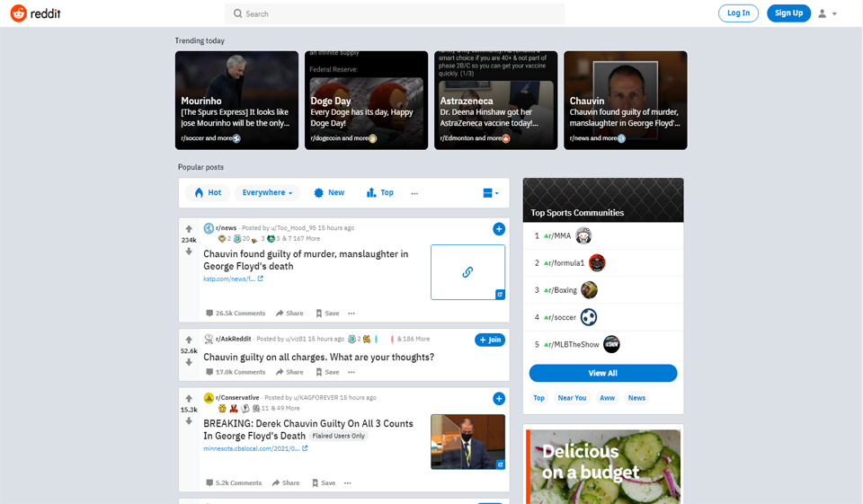Open the r/MLBTheShow community link
Image resolution: width=863 pixels, height=504 pixels.
click(572, 344)
